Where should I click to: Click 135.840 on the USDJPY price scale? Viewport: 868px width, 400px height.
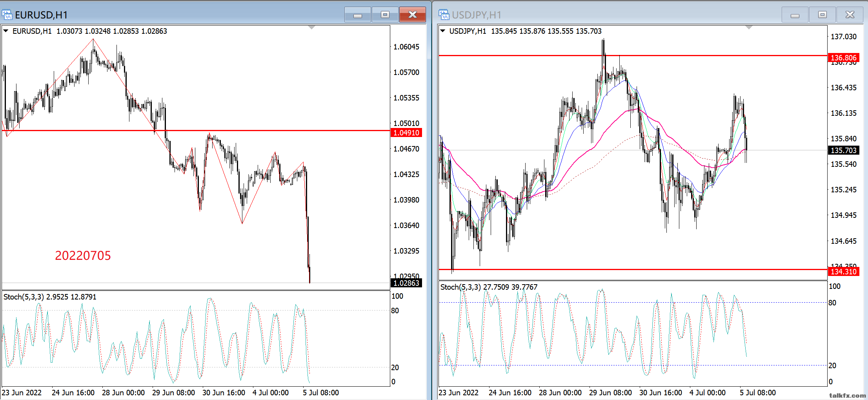point(844,139)
